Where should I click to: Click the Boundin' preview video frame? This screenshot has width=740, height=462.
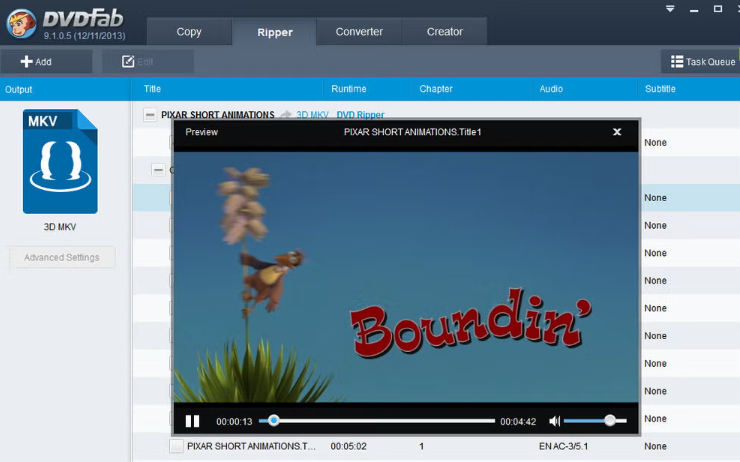tap(406, 277)
